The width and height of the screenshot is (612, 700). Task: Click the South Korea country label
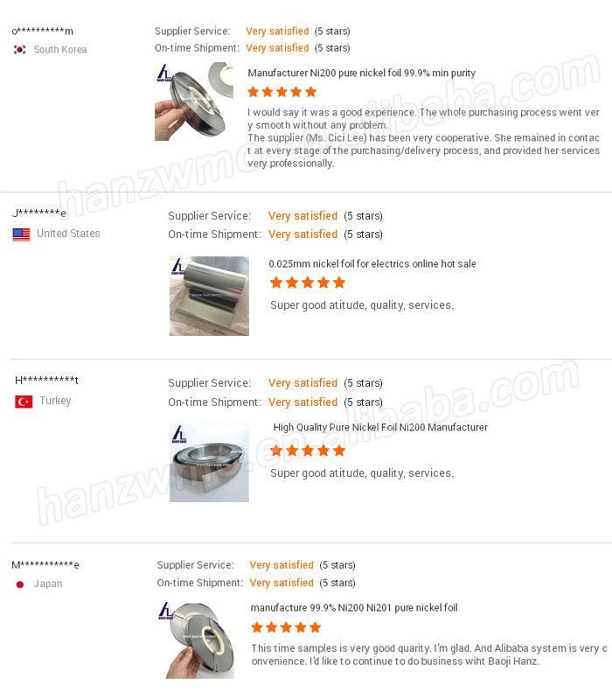60,50
